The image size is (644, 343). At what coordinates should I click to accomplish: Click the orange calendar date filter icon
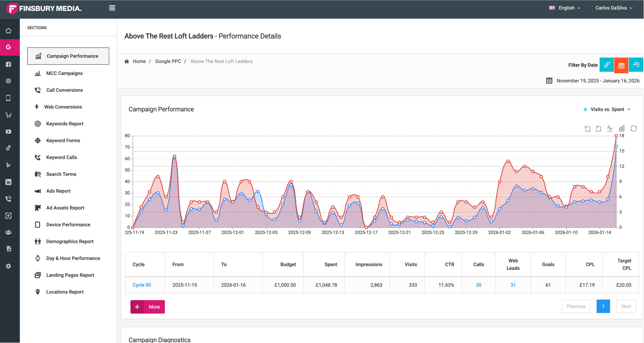pyautogui.click(x=621, y=65)
